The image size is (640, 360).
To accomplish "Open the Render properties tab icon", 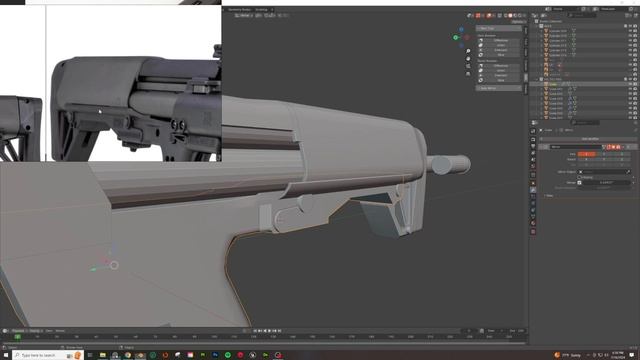I will coord(533,140).
